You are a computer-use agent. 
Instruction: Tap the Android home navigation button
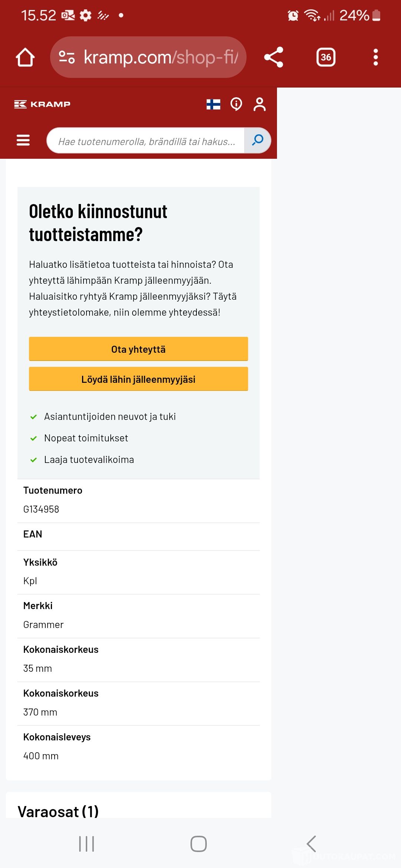pos(199,844)
